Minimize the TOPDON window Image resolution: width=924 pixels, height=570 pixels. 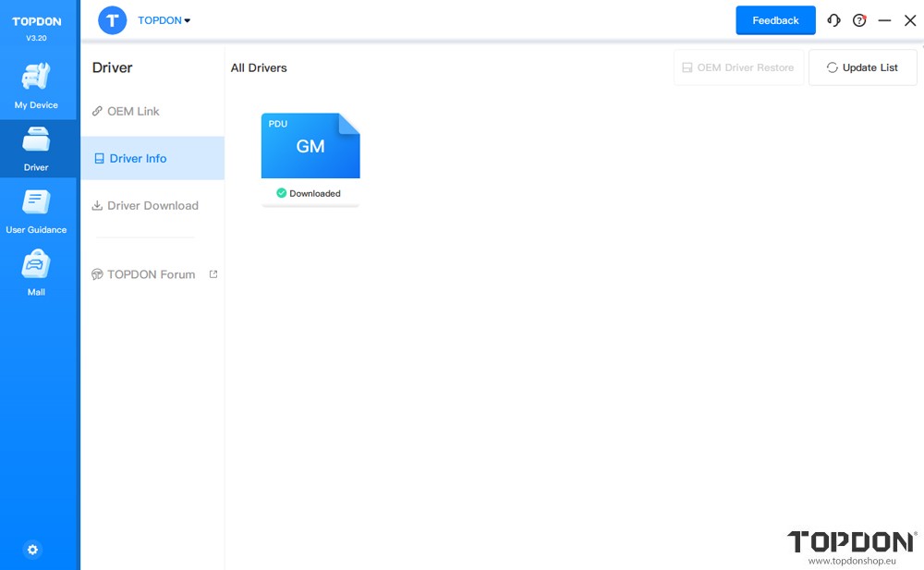(x=884, y=20)
